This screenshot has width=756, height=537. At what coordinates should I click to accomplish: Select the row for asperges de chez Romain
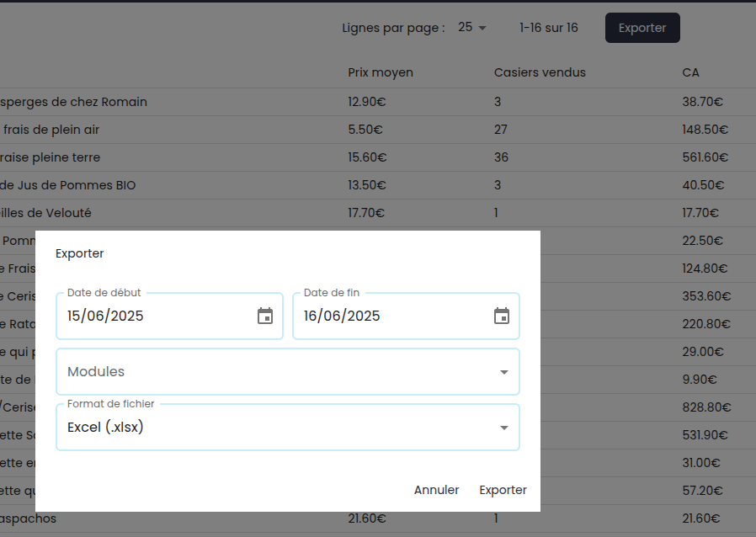coord(74,102)
